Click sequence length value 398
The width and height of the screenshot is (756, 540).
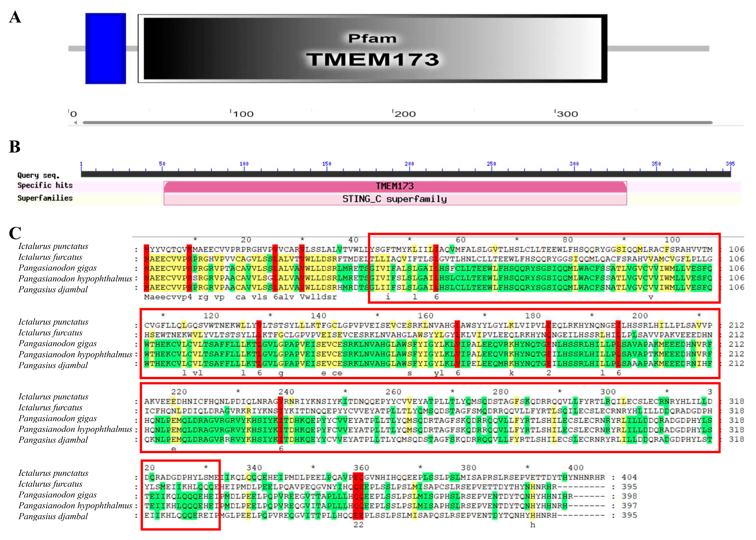629,496
